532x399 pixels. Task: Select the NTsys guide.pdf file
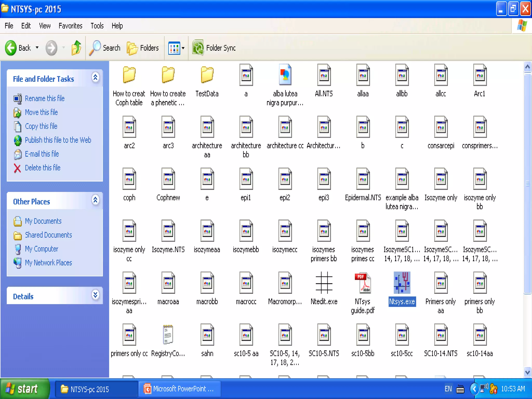tap(363, 283)
